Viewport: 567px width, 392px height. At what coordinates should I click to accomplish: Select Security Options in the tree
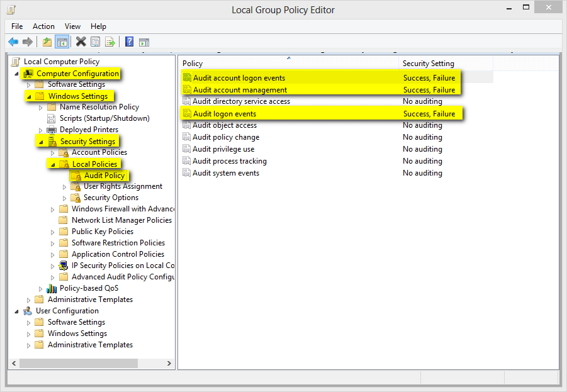point(111,198)
